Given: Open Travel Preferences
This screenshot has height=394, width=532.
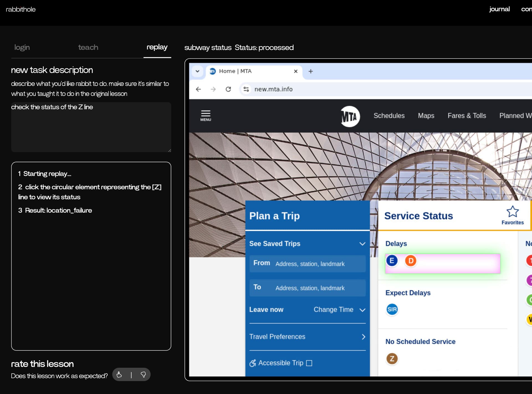Looking at the screenshot, I should point(307,337).
